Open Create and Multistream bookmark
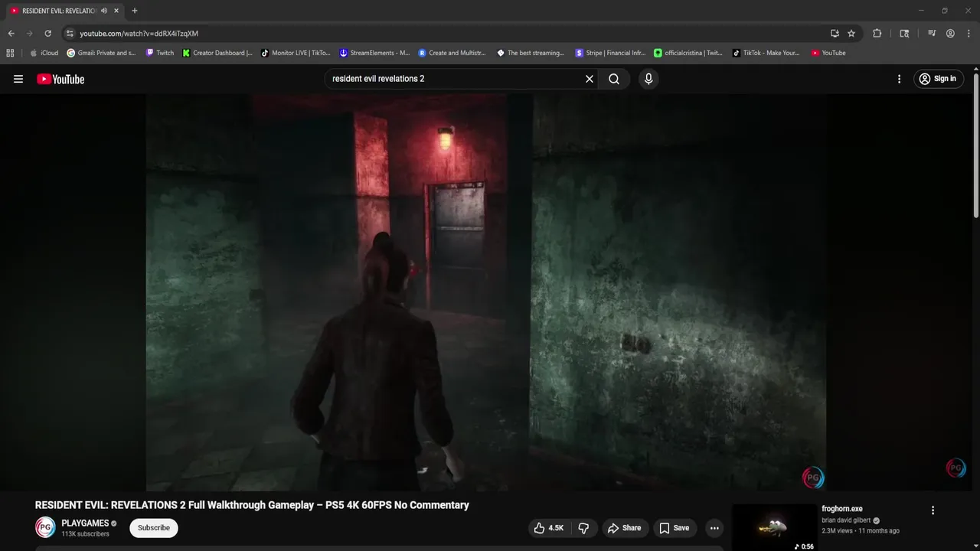This screenshot has width=980, height=551. [452, 53]
